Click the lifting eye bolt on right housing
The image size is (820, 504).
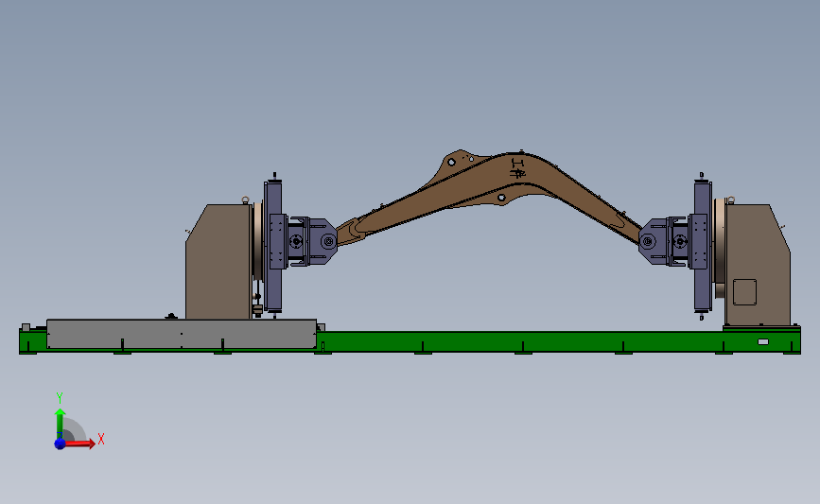730,200
